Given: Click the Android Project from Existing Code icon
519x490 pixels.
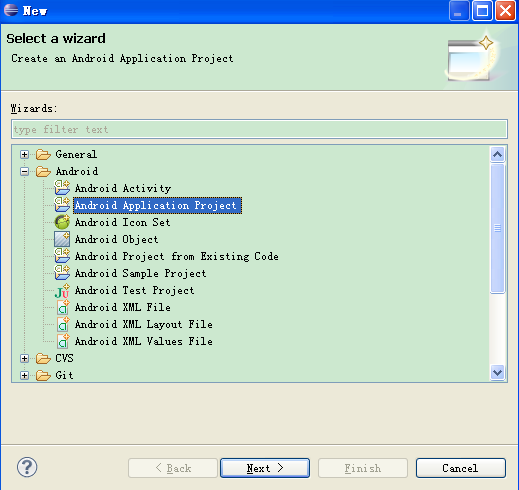Looking at the screenshot, I should [x=62, y=256].
